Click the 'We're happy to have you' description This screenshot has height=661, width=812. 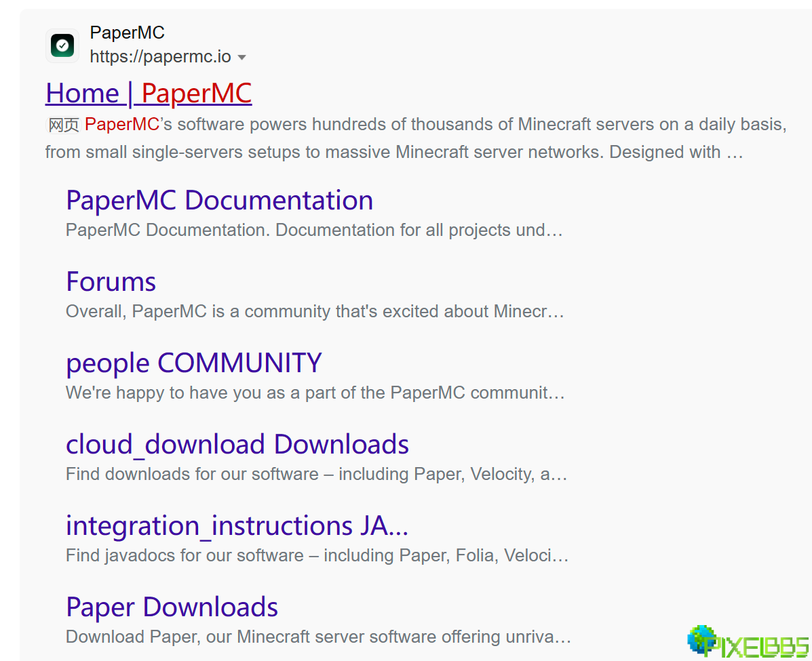pyautogui.click(x=315, y=393)
